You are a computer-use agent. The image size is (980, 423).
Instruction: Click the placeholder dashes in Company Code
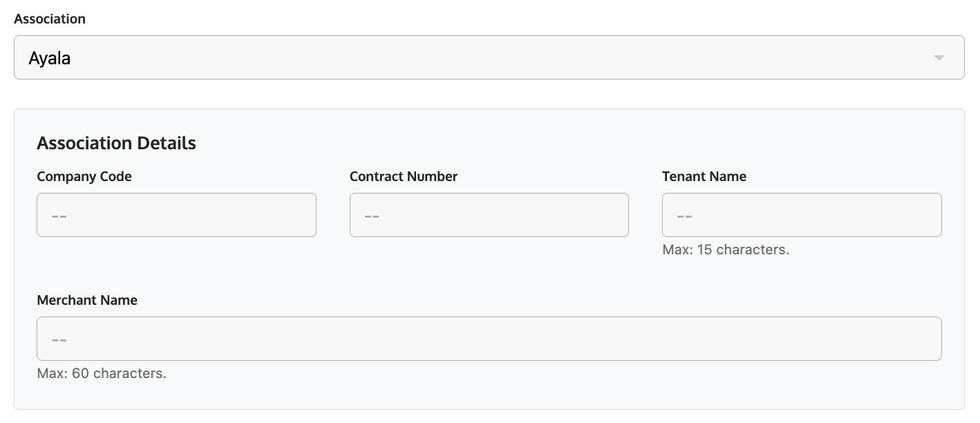coord(59,216)
